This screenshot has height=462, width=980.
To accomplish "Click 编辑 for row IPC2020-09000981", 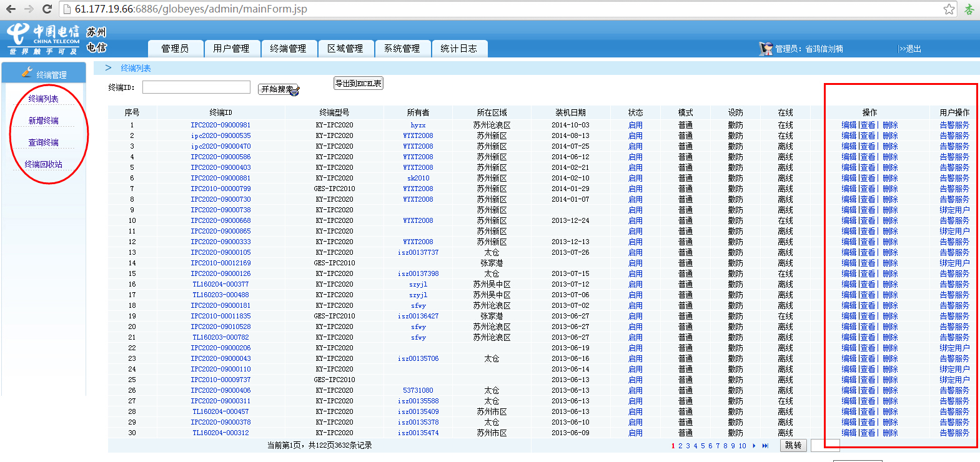I will click(849, 125).
